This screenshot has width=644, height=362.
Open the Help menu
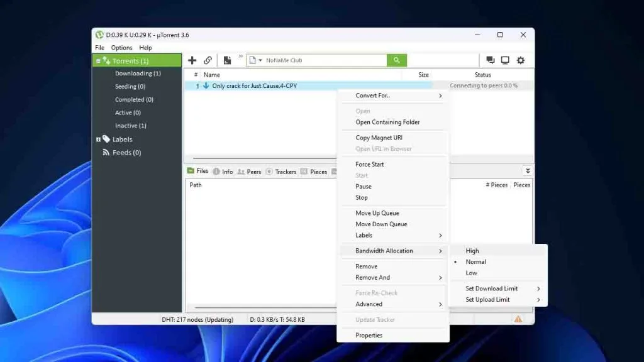145,48
